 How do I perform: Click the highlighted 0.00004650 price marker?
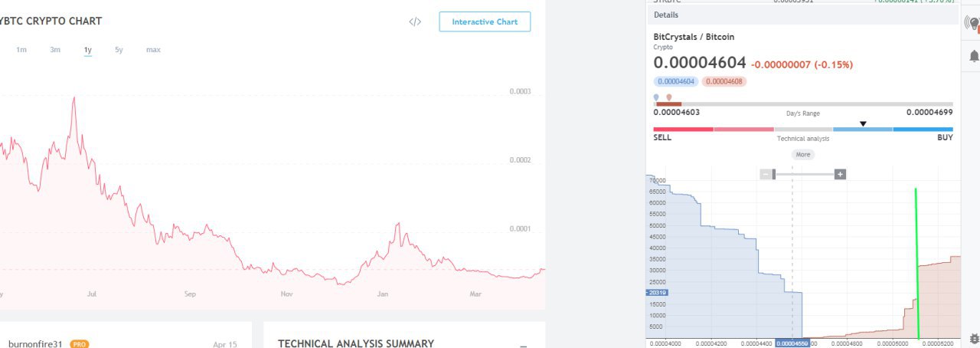point(791,343)
